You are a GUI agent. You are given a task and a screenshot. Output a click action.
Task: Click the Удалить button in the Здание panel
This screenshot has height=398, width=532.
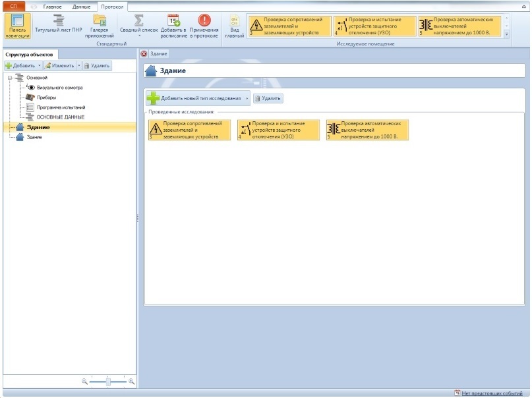click(x=268, y=99)
